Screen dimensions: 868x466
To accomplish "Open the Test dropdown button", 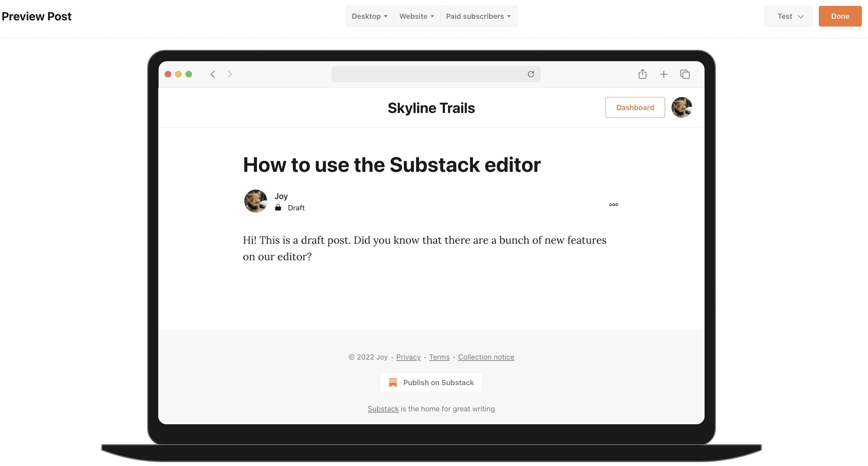I will click(x=788, y=16).
